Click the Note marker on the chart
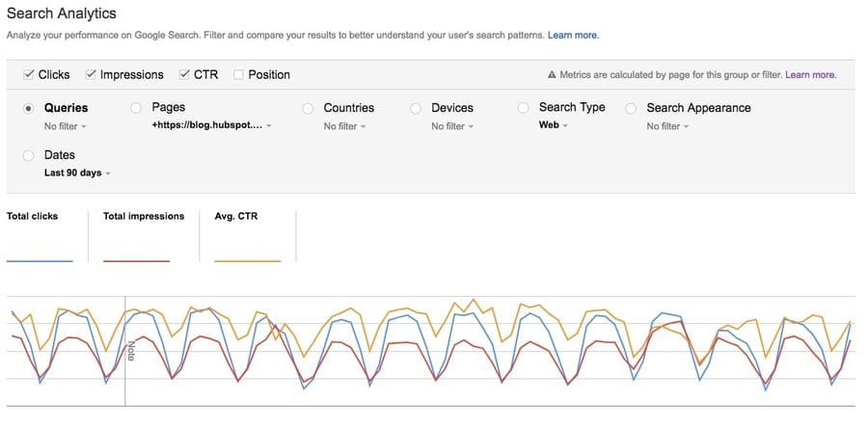 tap(131, 351)
